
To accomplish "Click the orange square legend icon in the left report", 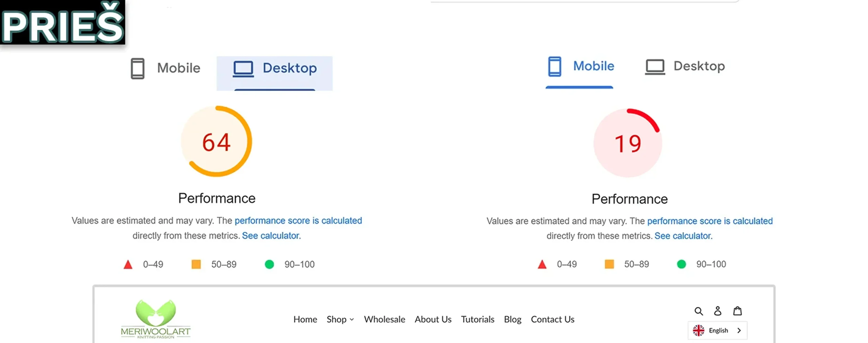I will (x=196, y=264).
